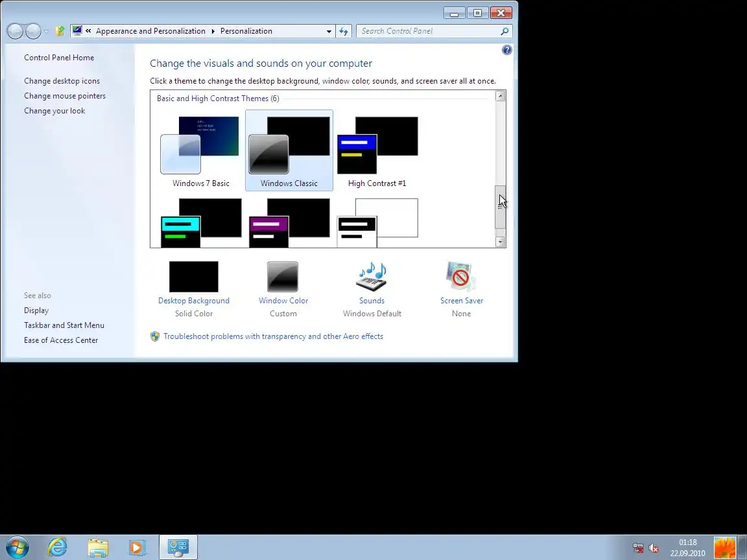Open Desktop Background black preview icon
The height and width of the screenshot is (560, 747).
193,277
